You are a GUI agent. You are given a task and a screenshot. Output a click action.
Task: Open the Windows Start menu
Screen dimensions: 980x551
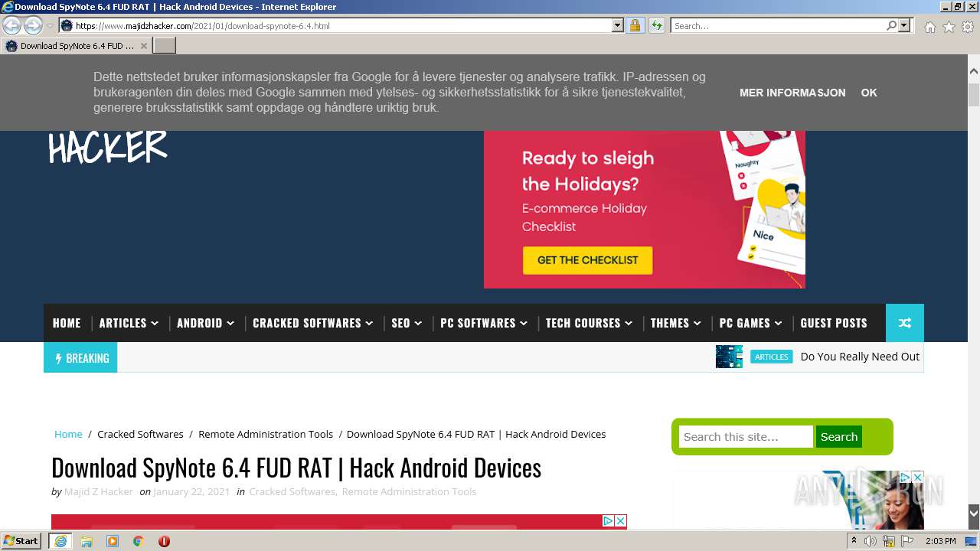click(21, 540)
